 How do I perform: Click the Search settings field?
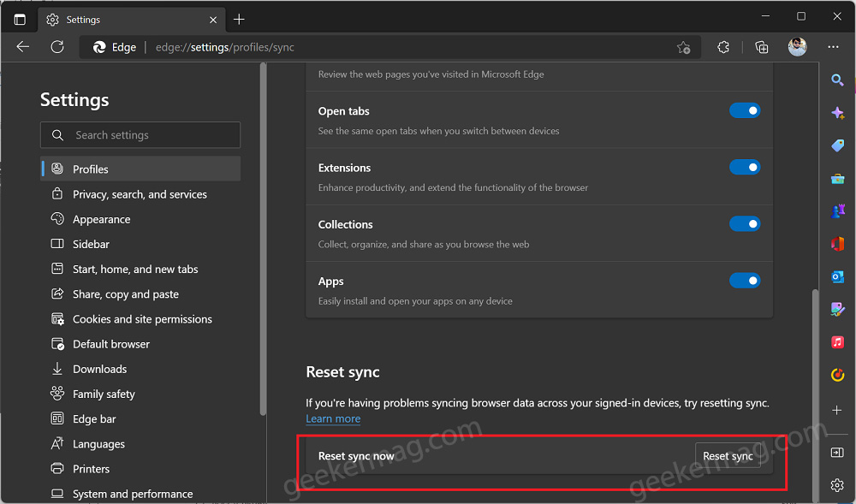coord(140,134)
